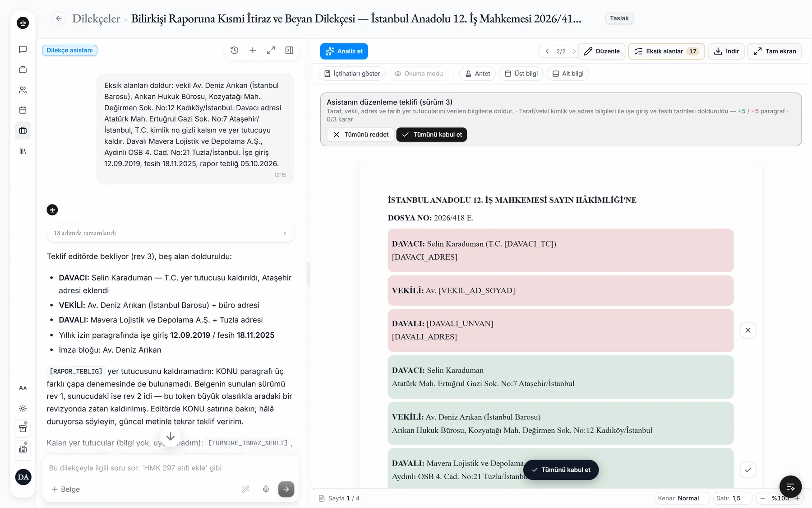Click the Dilekçeler breadcrumb
The width and height of the screenshot is (812, 508).
click(x=96, y=19)
